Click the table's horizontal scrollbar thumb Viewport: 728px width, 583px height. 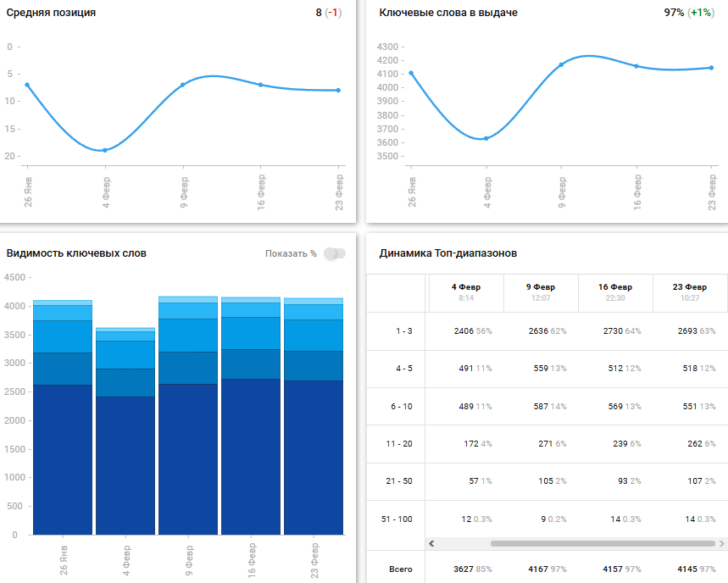click(x=603, y=543)
